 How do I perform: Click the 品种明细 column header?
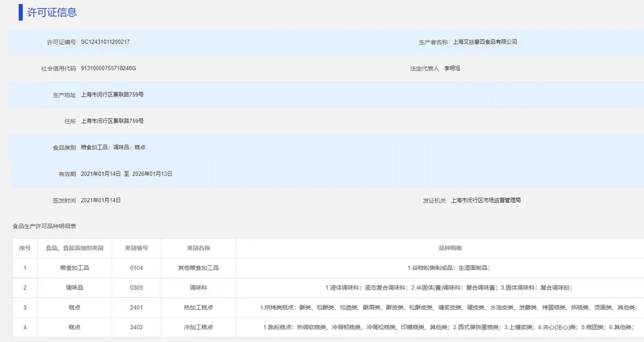[450, 248]
